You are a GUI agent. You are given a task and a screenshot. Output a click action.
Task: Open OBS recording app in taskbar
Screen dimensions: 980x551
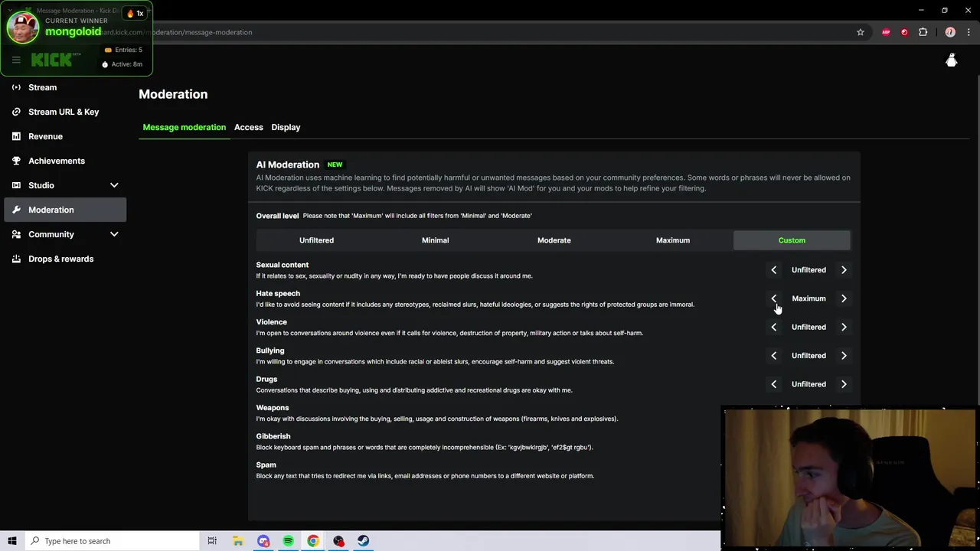338,541
